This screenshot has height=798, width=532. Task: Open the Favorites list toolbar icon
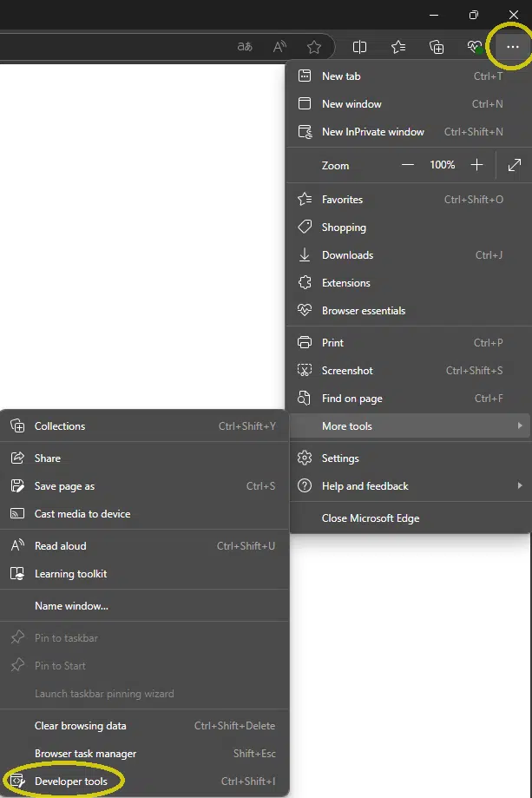click(398, 47)
